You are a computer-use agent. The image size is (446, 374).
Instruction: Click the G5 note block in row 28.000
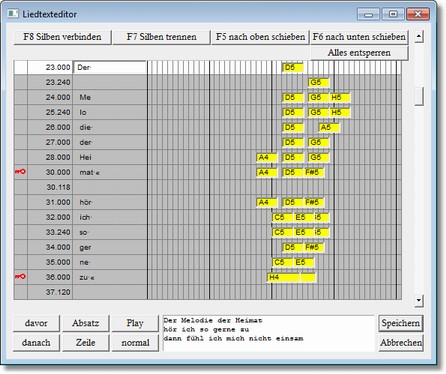coord(319,157)
